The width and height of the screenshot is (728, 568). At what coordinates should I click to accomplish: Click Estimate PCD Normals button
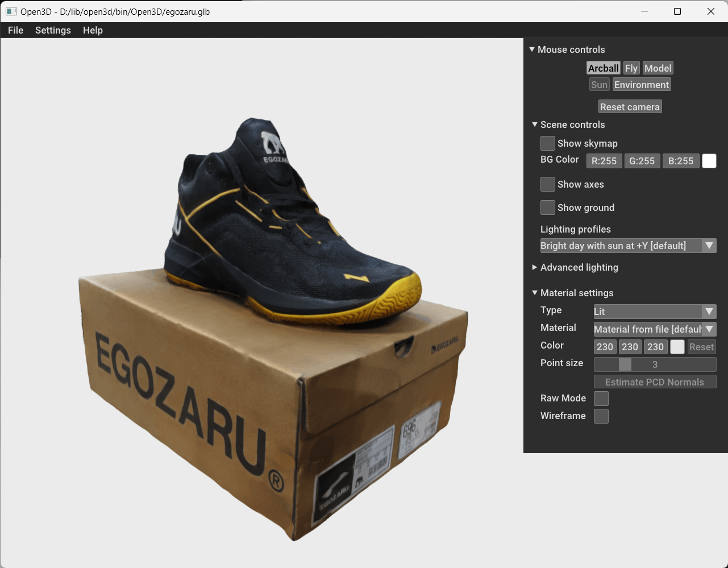pyautogui.click(x=655, y=382)
